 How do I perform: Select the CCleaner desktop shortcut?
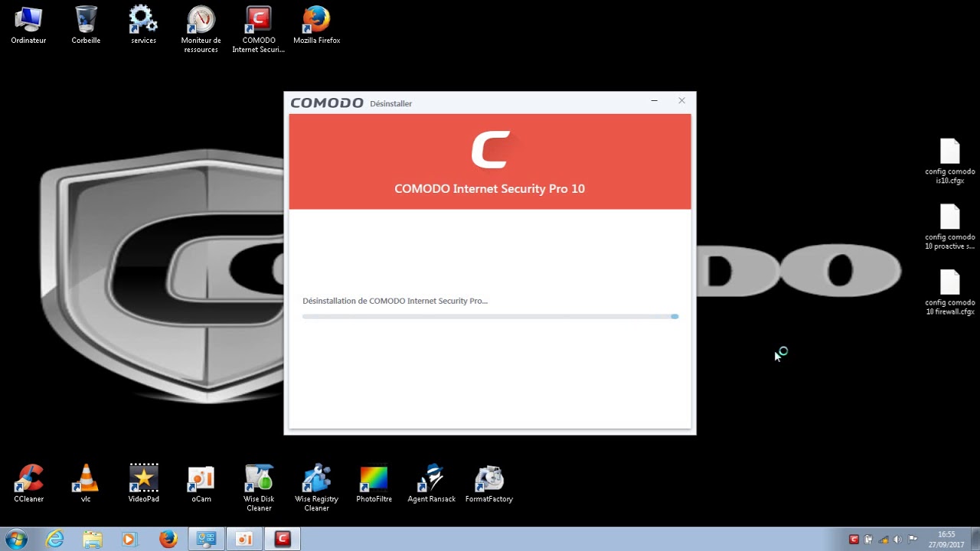(28, 484)
